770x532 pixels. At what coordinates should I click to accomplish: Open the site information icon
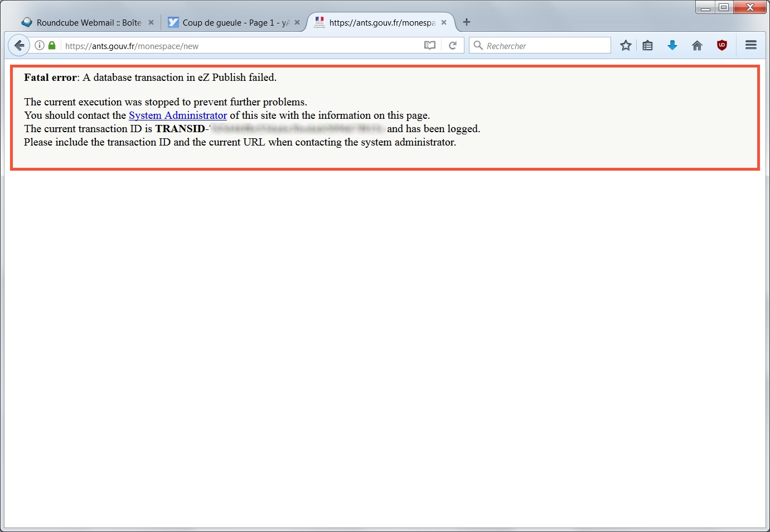40,46
